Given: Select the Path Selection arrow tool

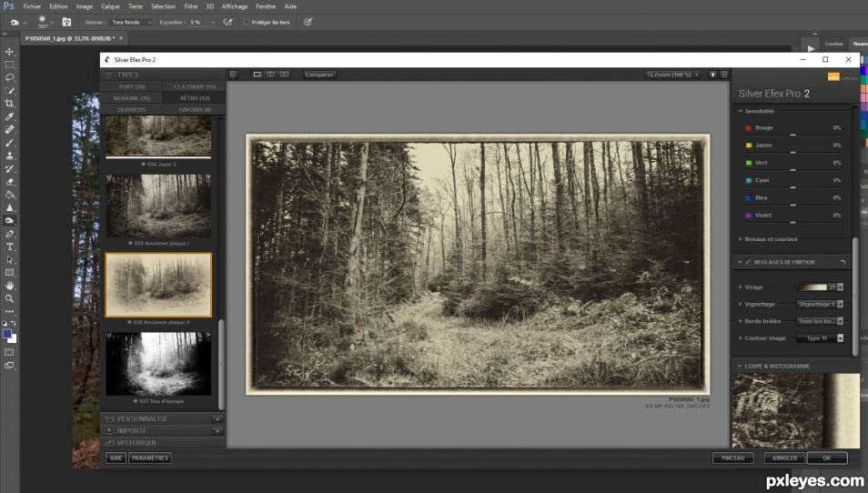Looking at the screenshot, I should point(9,259).
